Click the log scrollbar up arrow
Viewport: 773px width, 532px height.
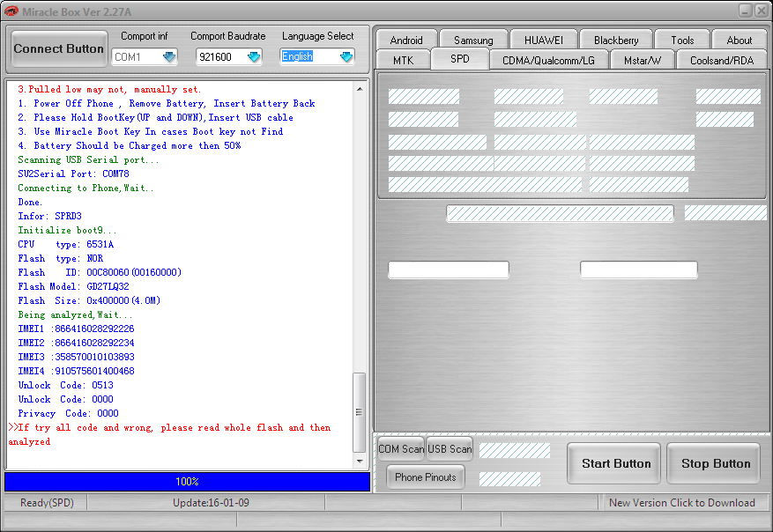[x=359, y=88]
